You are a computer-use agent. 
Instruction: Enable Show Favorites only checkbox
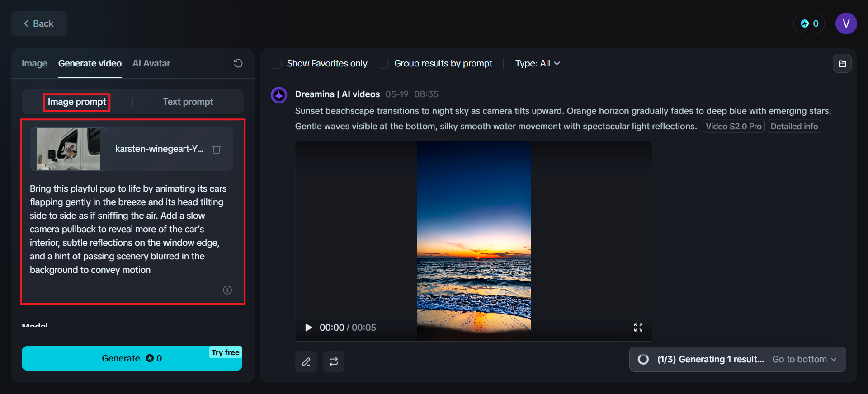276,63
